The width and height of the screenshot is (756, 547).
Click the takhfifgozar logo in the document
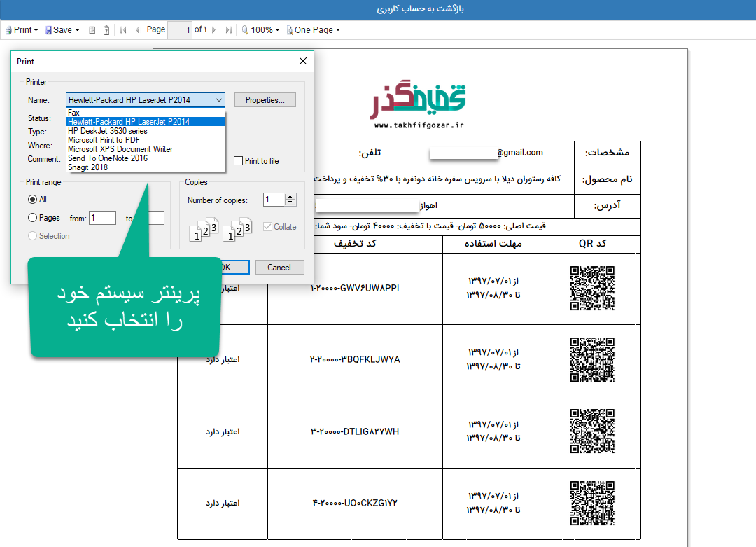(419, 100)
